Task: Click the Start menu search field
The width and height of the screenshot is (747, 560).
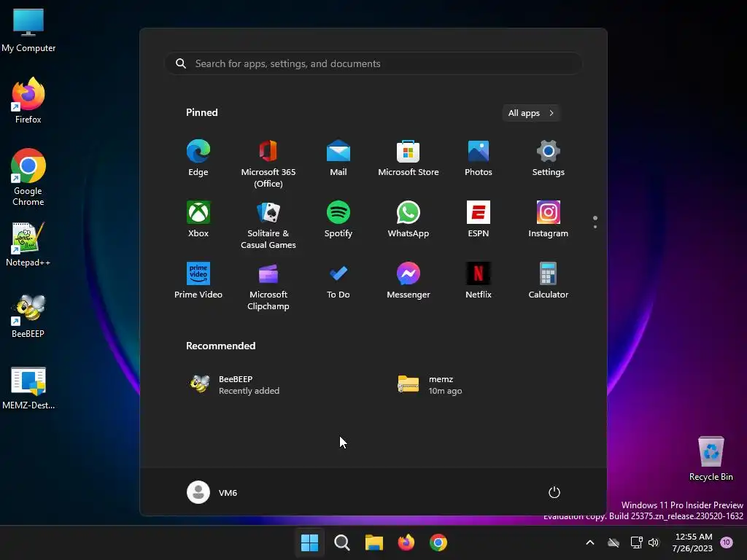Action: (373, 63)
